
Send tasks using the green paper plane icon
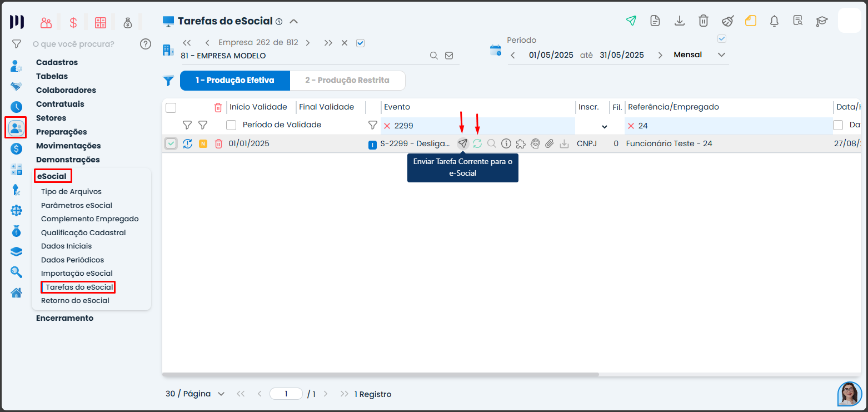point(631,21)
